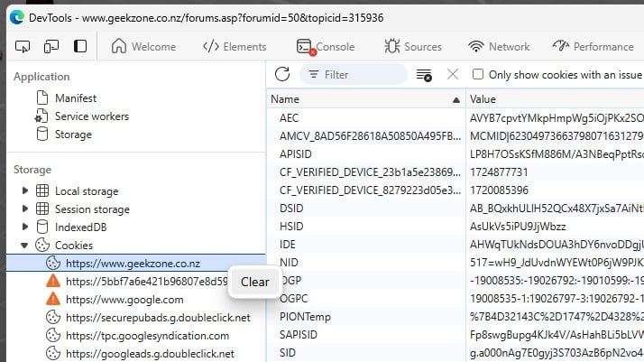This screenshot has width=644, height=362.
Task: Select the HSID cookie row
Action: point(455,227)
